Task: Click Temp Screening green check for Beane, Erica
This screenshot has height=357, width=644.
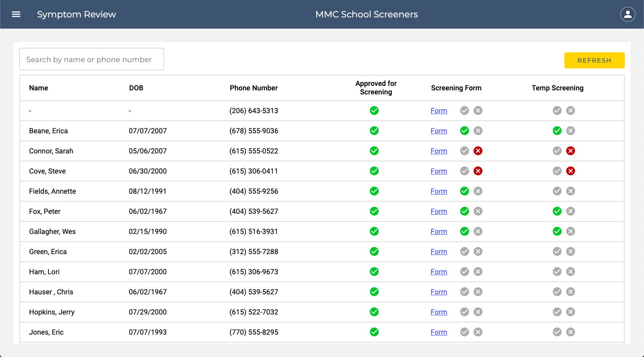Action: 557,131
